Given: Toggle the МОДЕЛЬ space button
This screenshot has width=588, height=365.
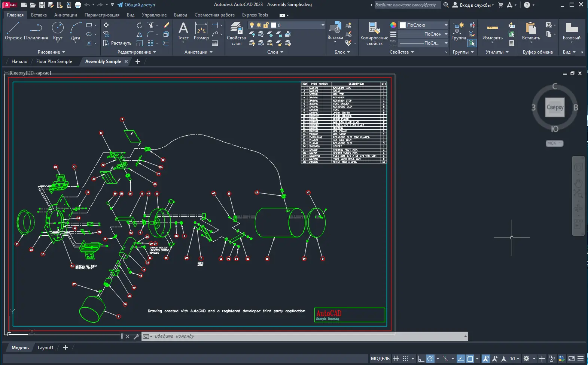Looking at the screenshot, I should [380, 359].
